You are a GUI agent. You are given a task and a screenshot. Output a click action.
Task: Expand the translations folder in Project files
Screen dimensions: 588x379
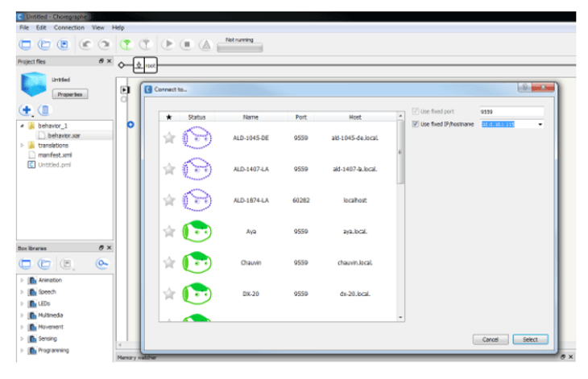[x=22, y=145]
